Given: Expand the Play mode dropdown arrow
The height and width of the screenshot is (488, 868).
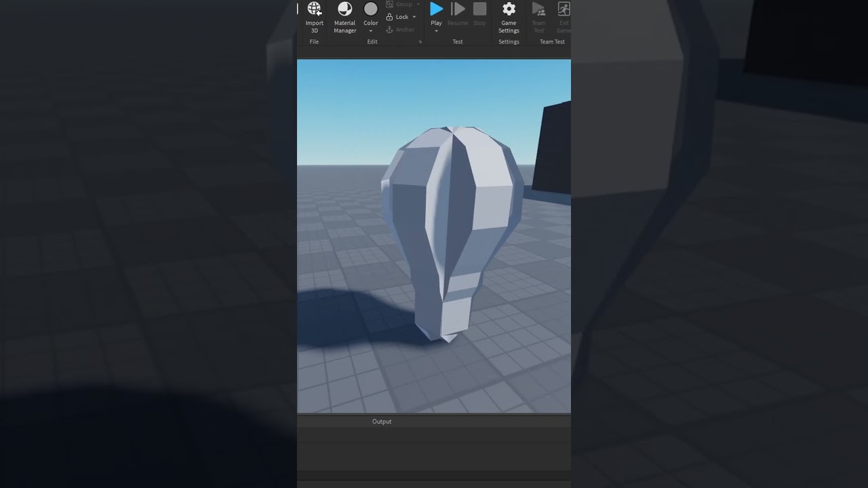Looking at the screenshot, I should click(436, 31).
